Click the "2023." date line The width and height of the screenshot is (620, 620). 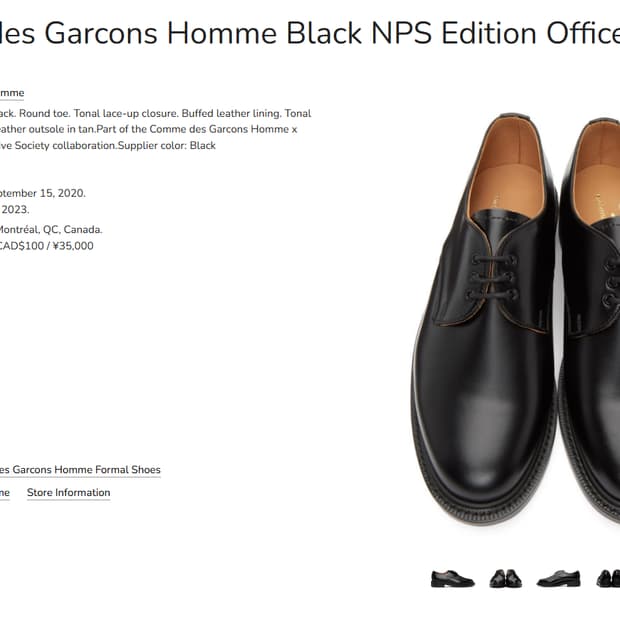pos(15,210)
